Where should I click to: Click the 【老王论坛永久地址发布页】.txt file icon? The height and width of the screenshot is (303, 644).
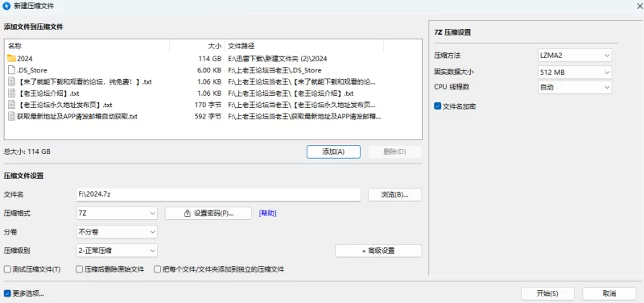pyautogui.click(x=11, y=105)
